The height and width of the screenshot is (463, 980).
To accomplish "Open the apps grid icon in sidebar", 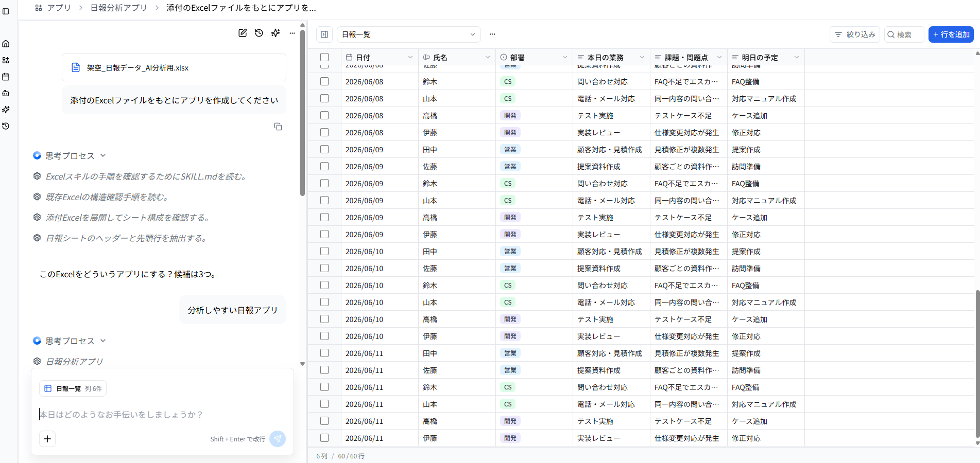I will (6, 60).
